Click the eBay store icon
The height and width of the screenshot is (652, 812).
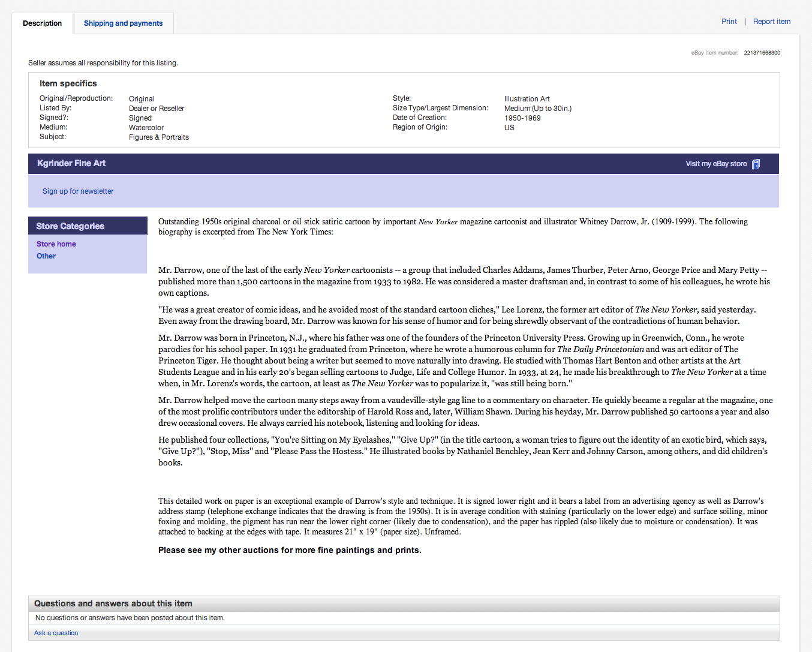[756, 164]
